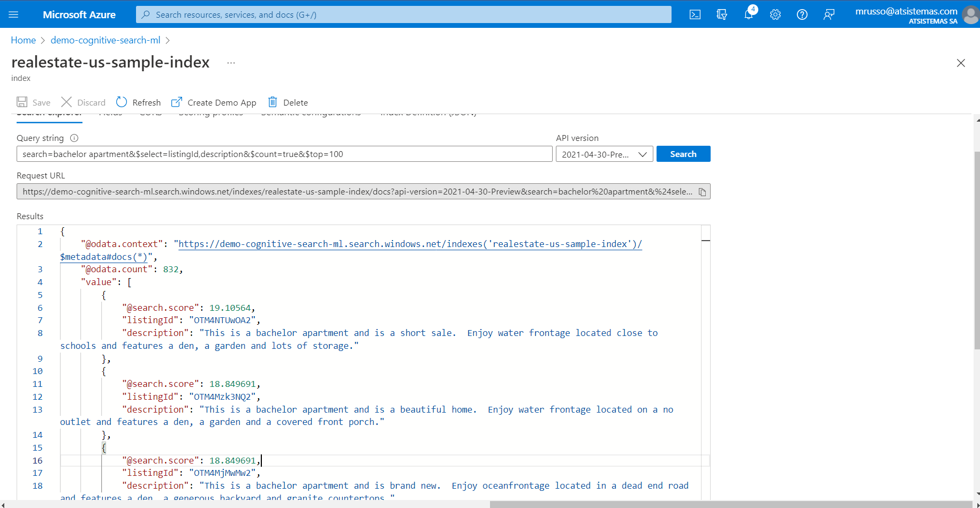
Task: Click the first search score 19.10564
Action: click(230, 308)
